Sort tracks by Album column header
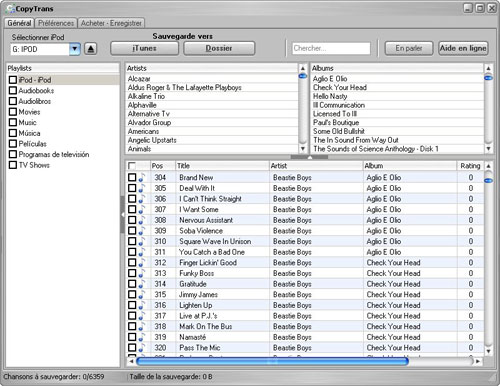500x386 pixels. [410, 166]
